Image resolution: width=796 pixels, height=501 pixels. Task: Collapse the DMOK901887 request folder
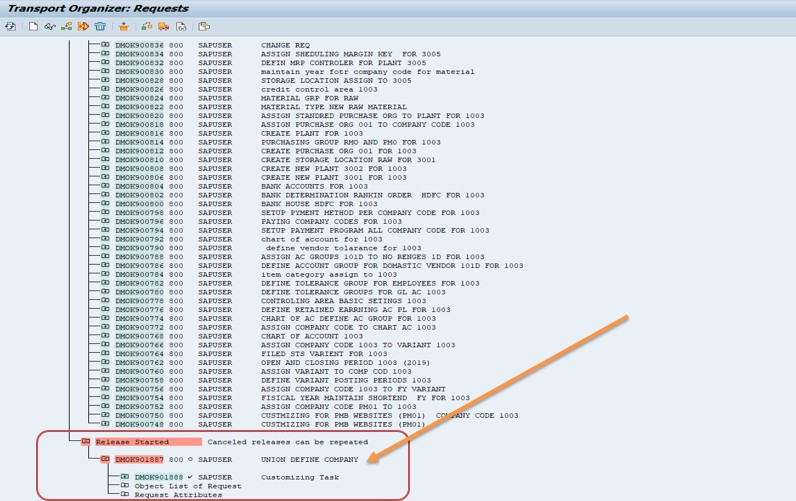click(x=105, y=460)
